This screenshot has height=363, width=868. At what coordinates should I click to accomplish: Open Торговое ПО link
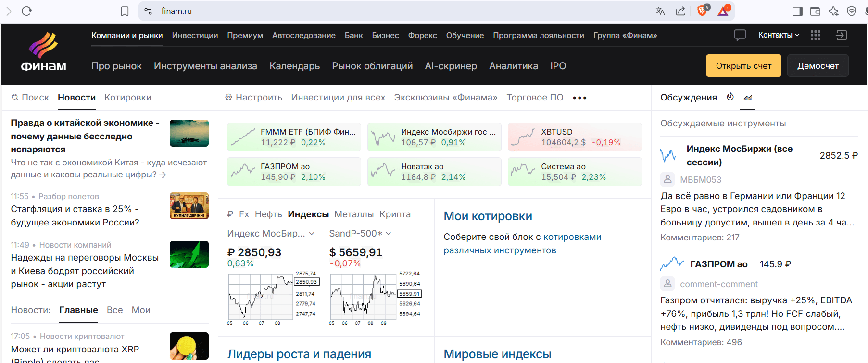click(x=535, y=98)
